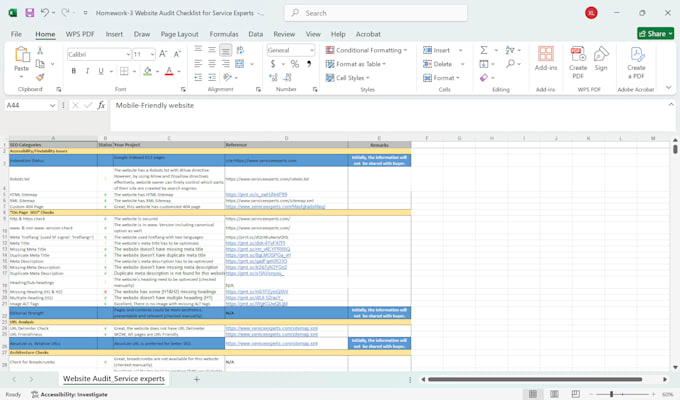Click the AutoSum sigma icon
This screenshot has width=680, height=400.
point(484,50)
